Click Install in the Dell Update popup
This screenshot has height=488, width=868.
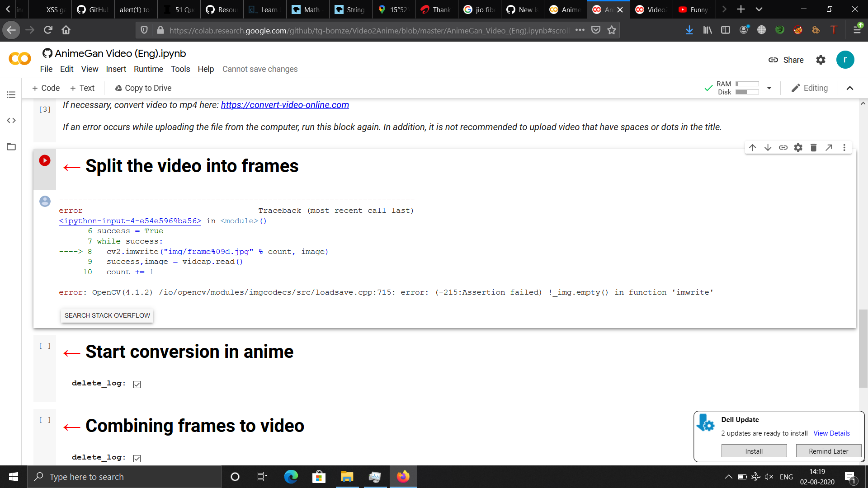click(x=754, y=450)
